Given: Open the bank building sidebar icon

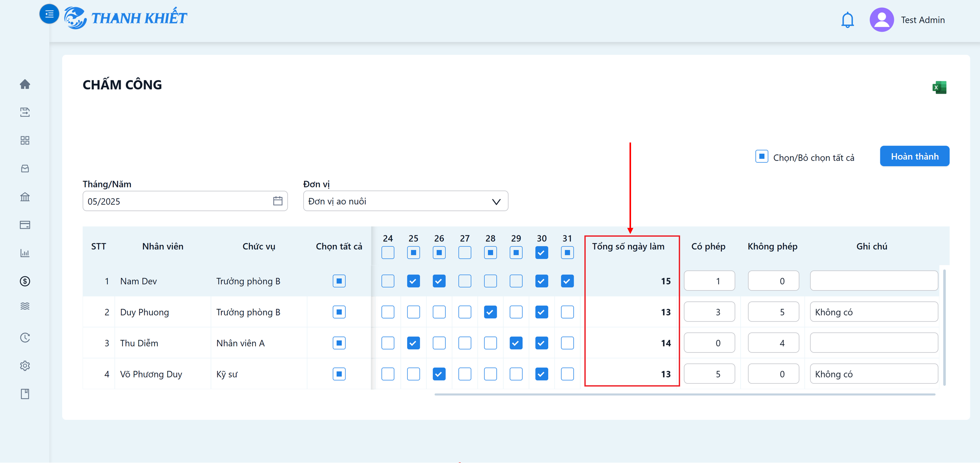Looking at the screenshot, I should click(x=25, y=197).
